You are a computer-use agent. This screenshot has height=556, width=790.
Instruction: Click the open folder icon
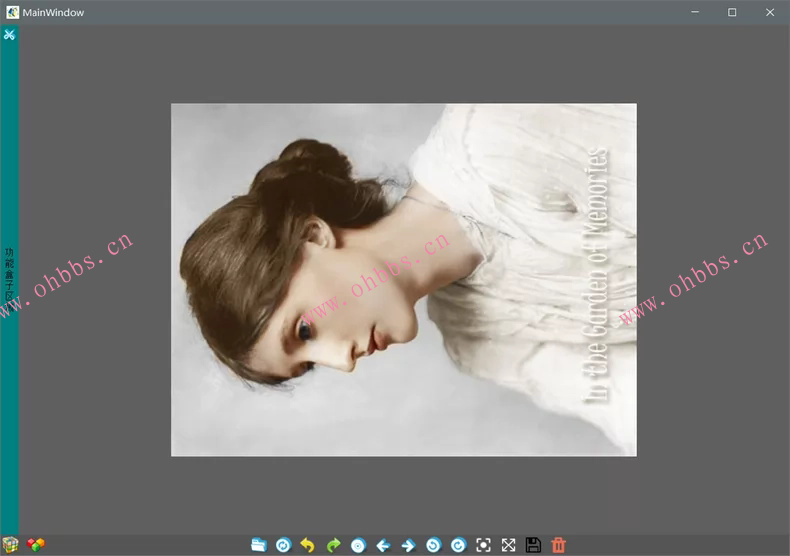[x=259, y=545]
